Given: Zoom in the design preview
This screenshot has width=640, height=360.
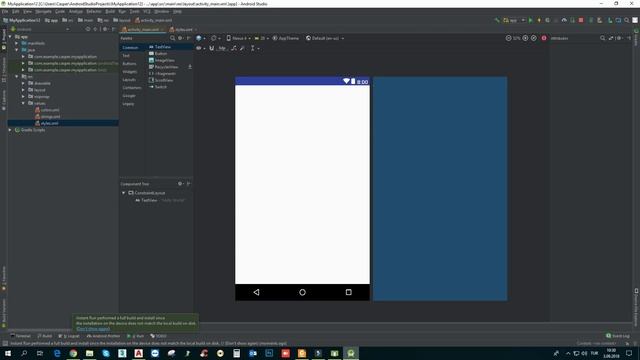Looking at the screenshot, I should (x=525, y=38).
